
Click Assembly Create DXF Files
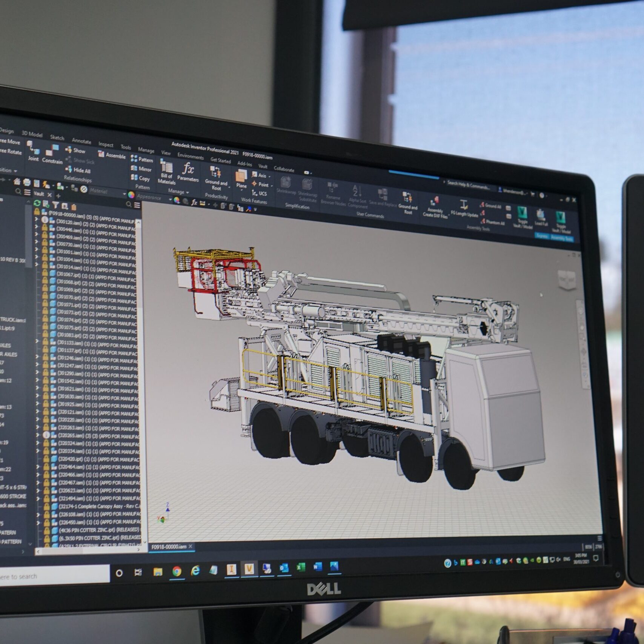(x=435, y=207)
